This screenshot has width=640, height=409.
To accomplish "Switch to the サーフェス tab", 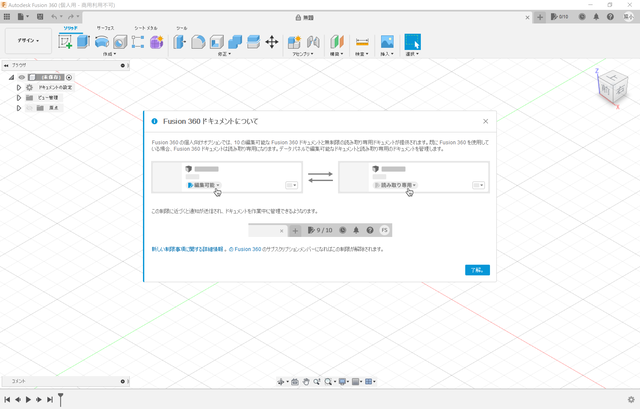I will click(x=105, y=28).
